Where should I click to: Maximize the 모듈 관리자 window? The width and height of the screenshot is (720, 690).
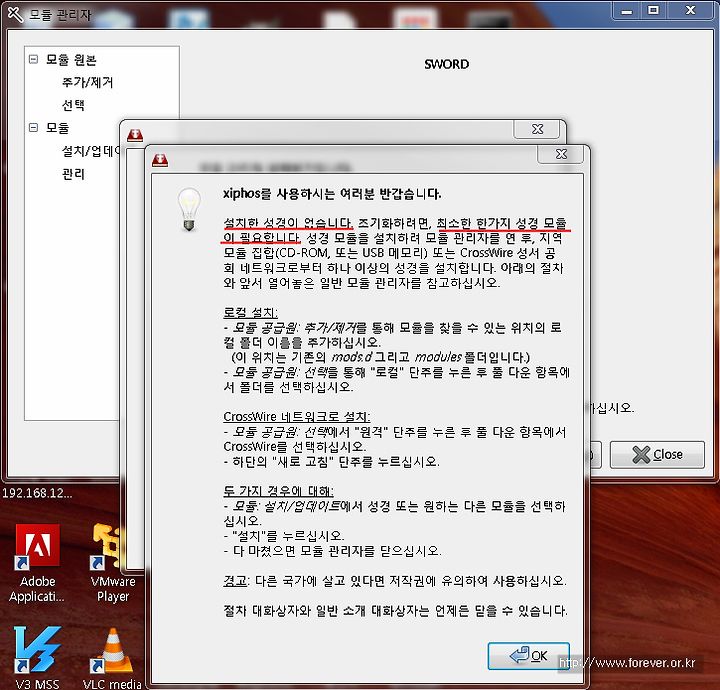[x=653, y=10]
